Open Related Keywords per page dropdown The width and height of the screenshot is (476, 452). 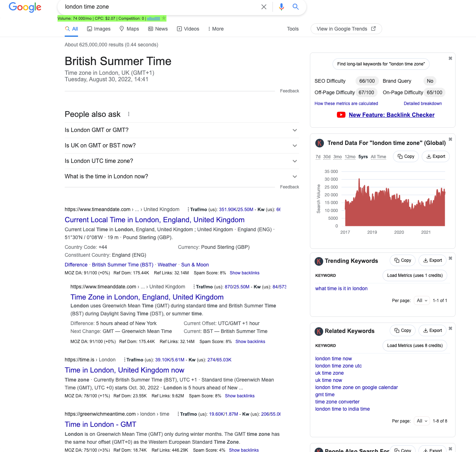(422, 421)
